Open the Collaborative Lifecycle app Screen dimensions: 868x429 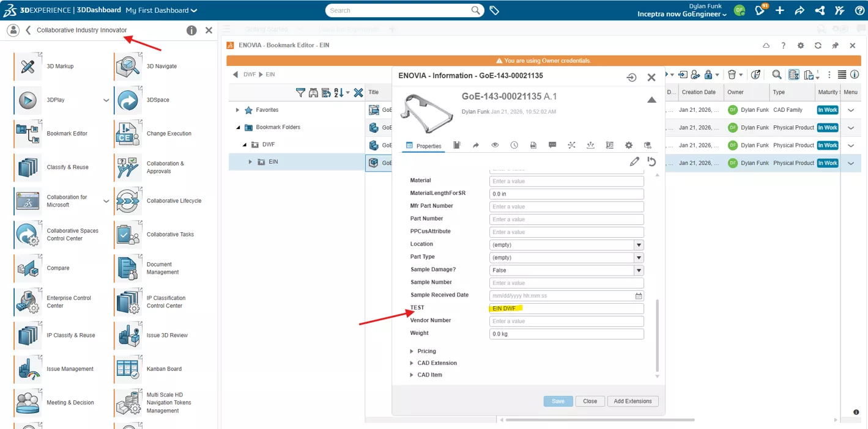128,200
